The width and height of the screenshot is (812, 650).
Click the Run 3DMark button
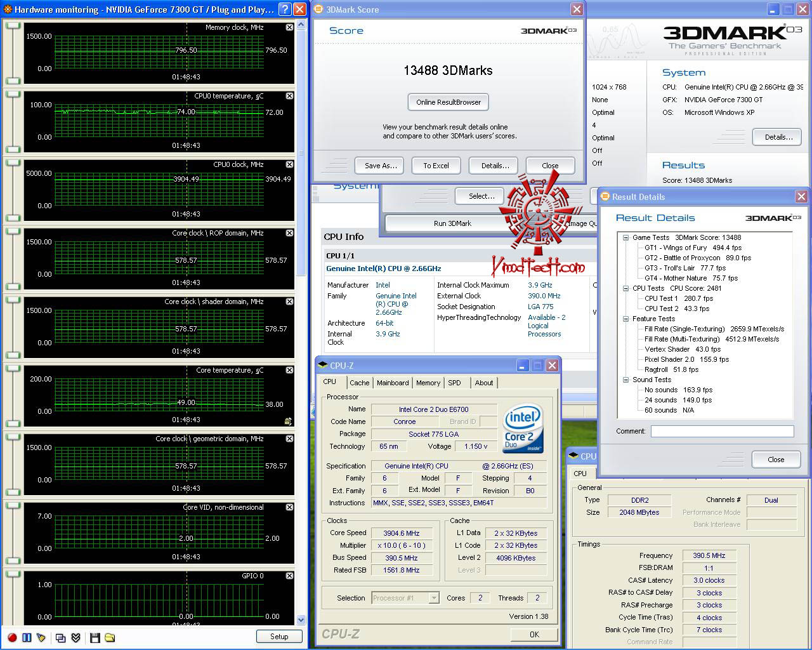[x=452, y=223]
